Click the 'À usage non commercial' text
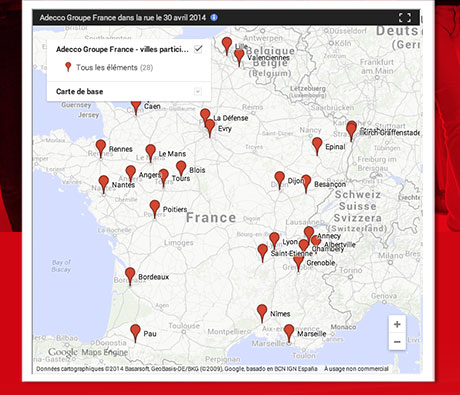Image resolution: width=460 pixels, height=395 pixels. click(356, 369)
